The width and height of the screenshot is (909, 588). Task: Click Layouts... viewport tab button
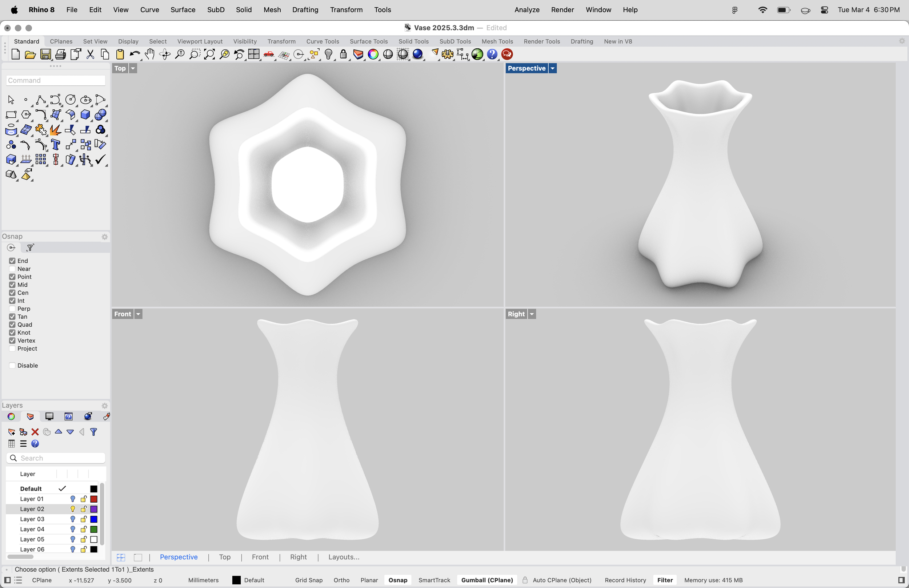(x=343, y=557)
